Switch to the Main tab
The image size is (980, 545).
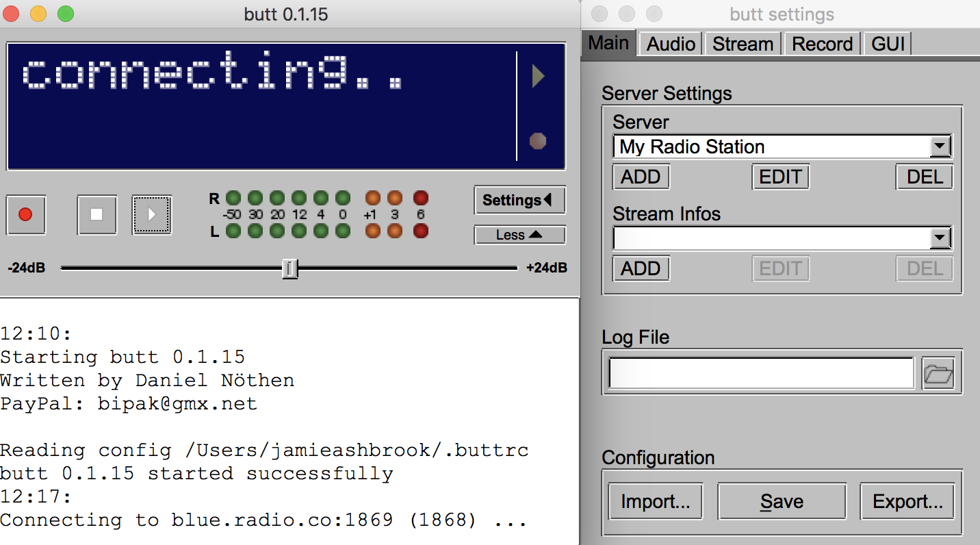point(608,43)
